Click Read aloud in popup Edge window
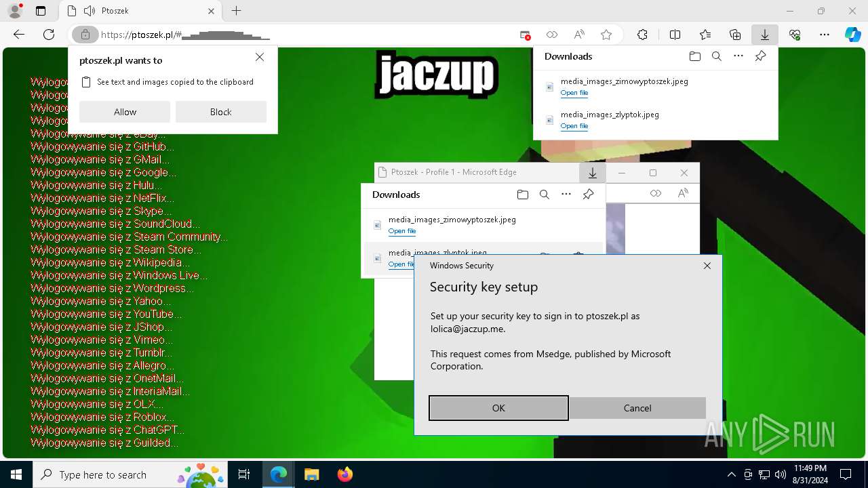The height and width of the screenshot is (488, 868). tap(683, 193)
